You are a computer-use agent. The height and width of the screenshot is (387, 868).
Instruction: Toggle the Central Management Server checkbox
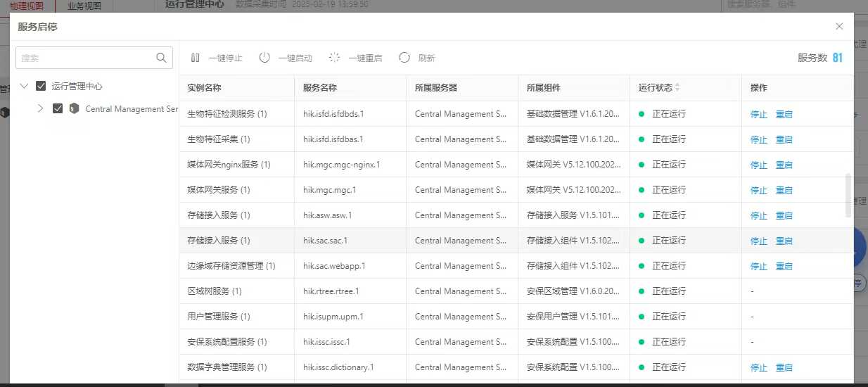pyautogui.click(x=58, y=108)
